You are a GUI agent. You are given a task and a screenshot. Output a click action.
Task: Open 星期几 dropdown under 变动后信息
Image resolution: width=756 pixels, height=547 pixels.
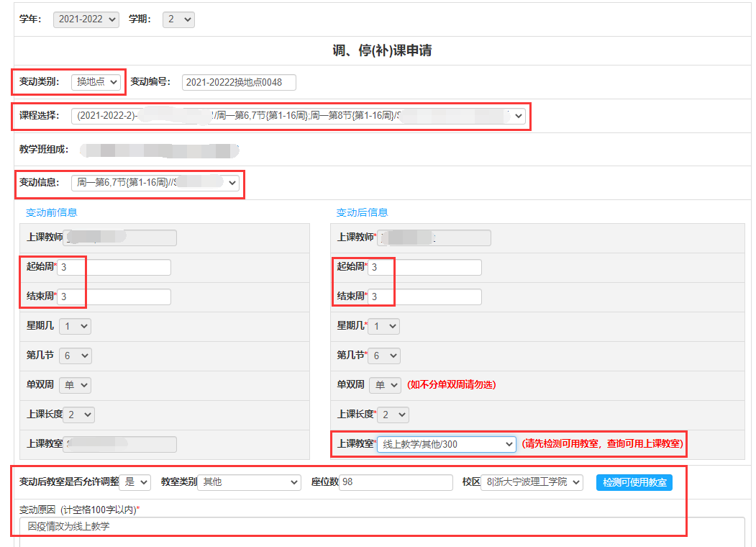click(384, 326)
